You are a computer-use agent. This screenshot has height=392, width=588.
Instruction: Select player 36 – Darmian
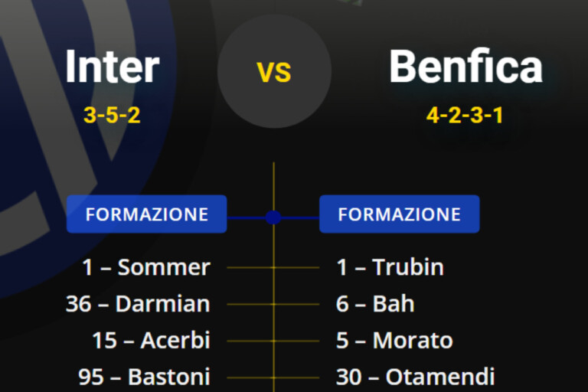138,304
